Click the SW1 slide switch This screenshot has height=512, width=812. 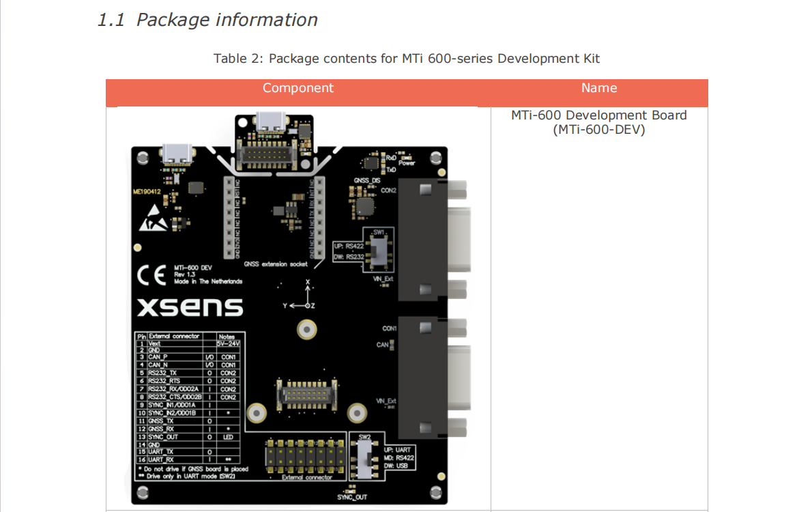click(x=379, y=251)
